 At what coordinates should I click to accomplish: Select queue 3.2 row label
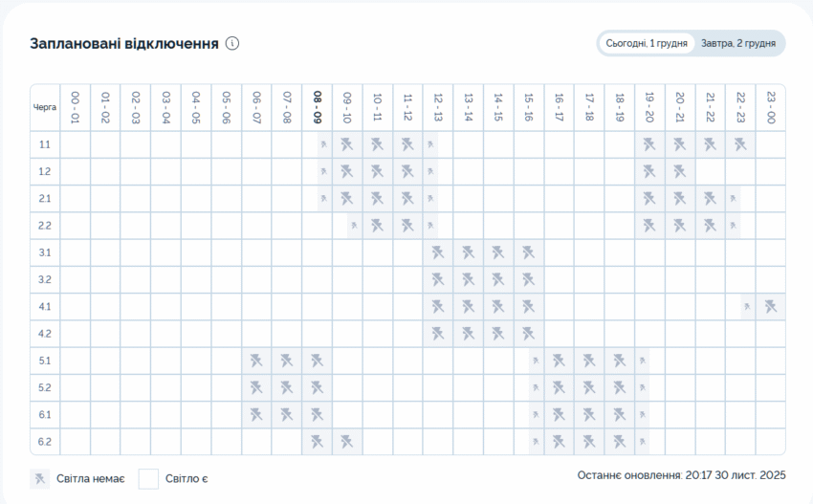45,280
